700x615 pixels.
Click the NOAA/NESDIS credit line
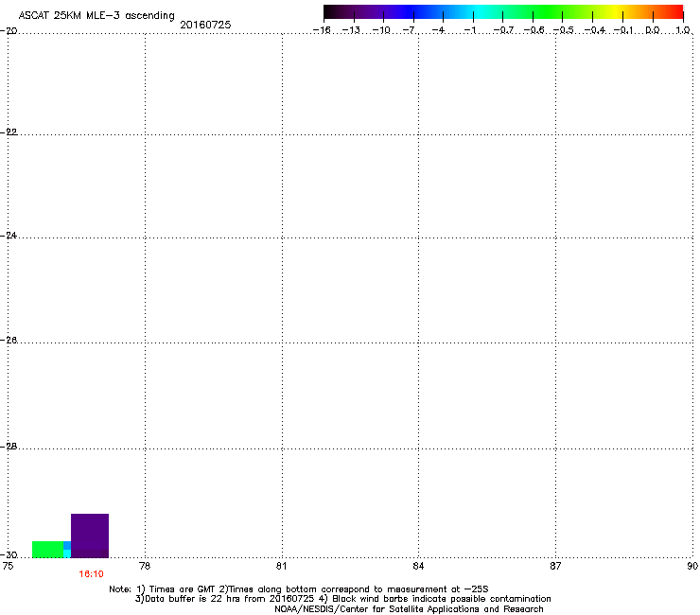coord(409,609)
